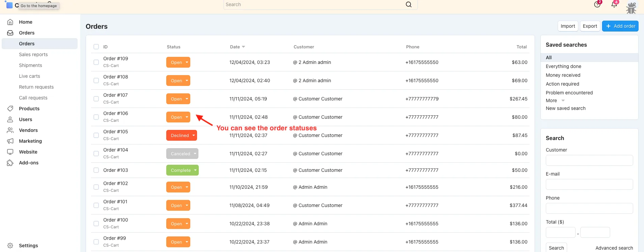644x252 pixels.
Task: Check the box for Order #108
Action: tap(96, 81)
